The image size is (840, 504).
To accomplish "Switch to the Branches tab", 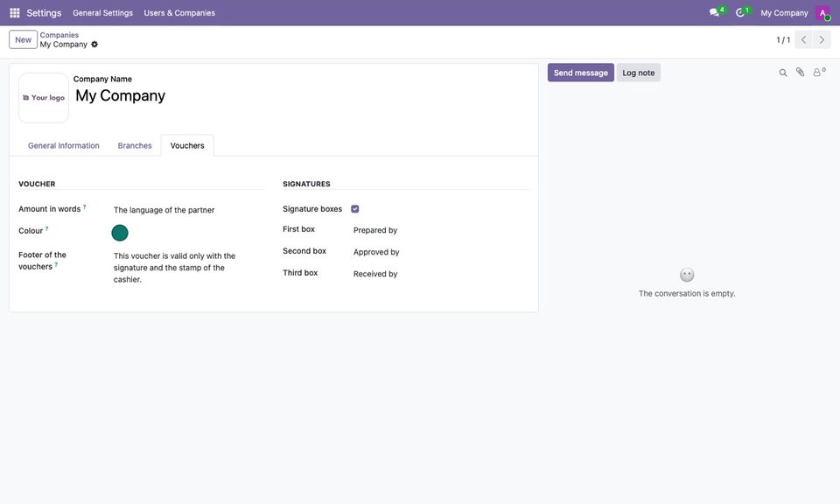I will pos(135,145).
